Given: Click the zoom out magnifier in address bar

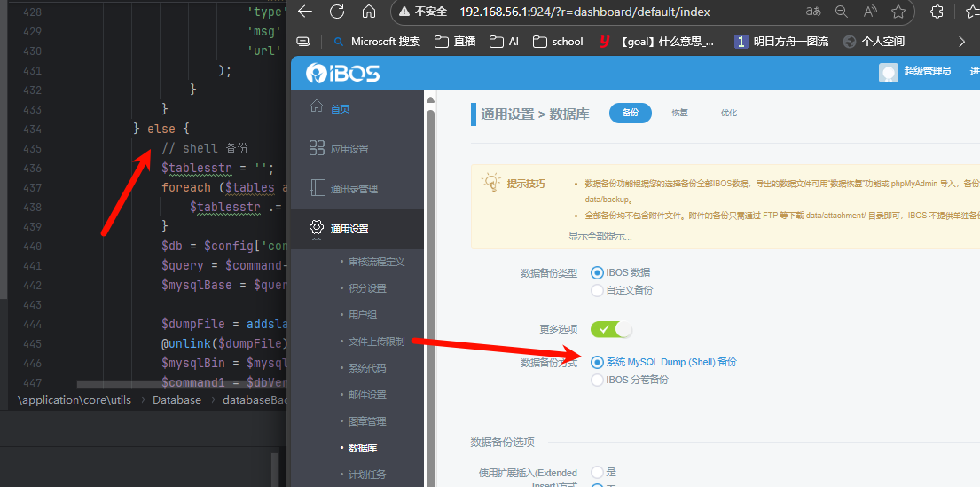Looking at the screenshot, I should [x=841, y=12].
